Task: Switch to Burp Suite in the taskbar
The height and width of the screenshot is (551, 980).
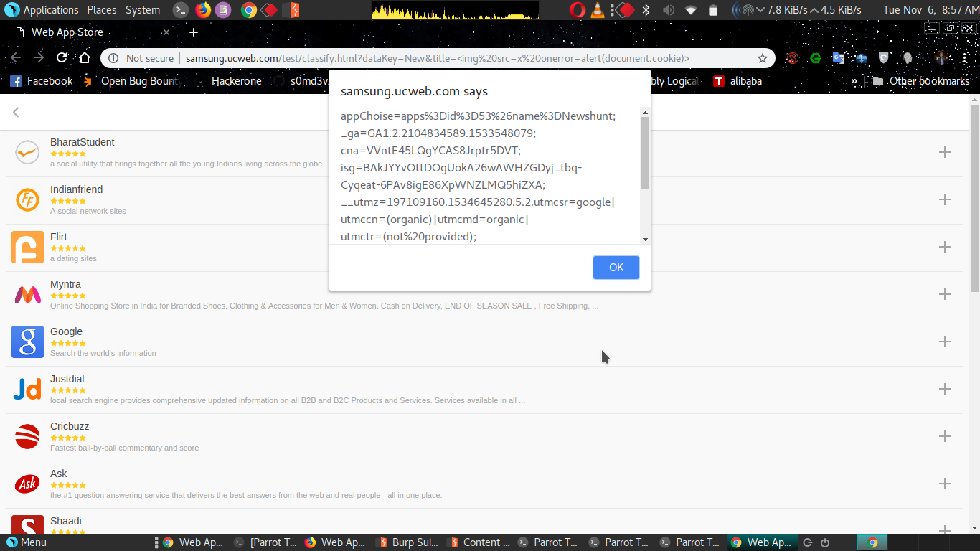Action: click(407, 542)
